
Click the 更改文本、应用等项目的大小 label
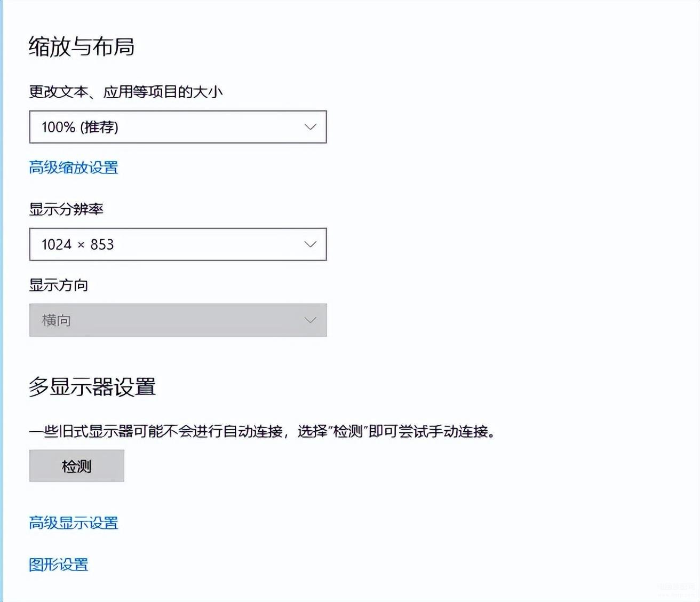126,92
